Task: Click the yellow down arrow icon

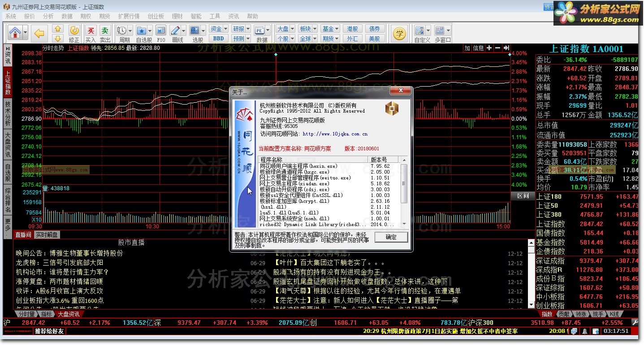Action: coord(57,38)
